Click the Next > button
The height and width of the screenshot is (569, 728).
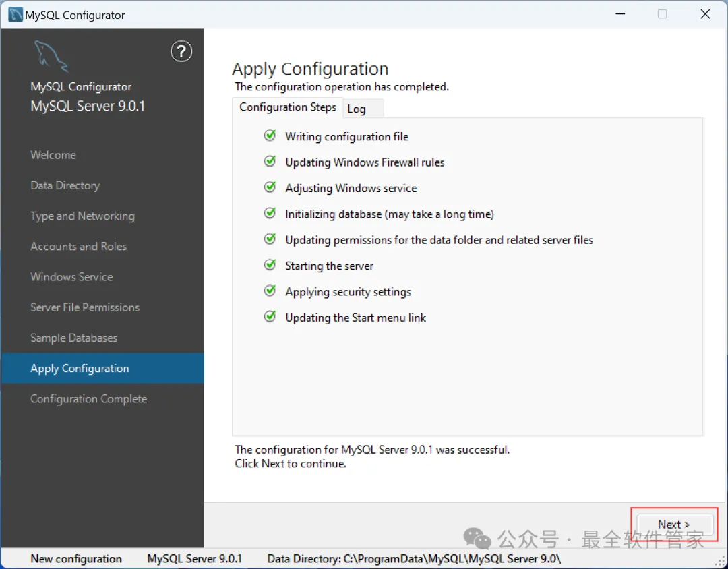[674, 525]
